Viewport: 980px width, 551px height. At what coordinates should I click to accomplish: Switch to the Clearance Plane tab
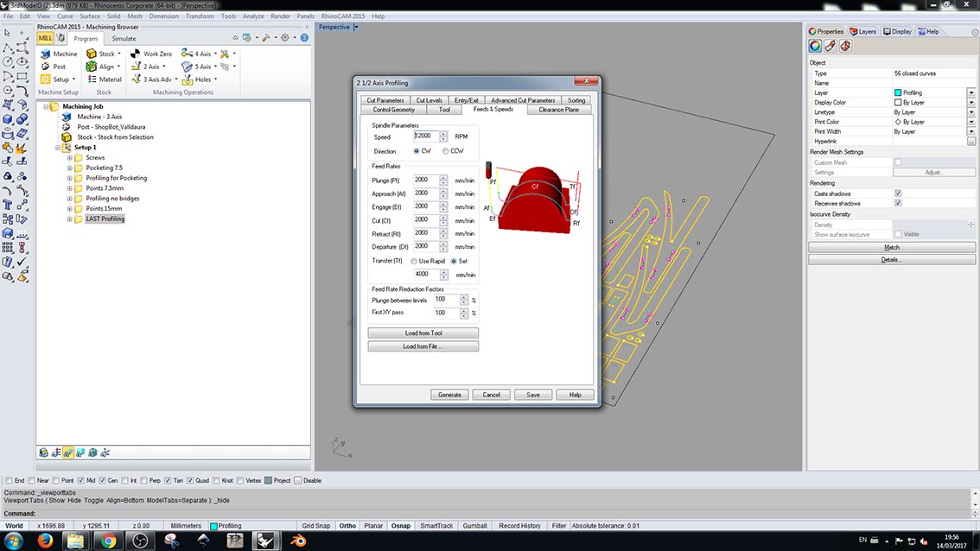558,110
